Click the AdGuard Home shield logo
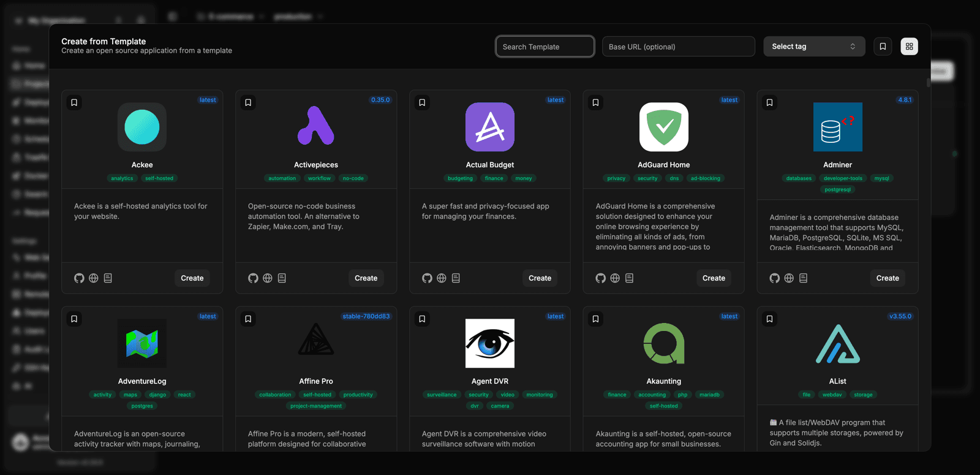 pos(664,127)
